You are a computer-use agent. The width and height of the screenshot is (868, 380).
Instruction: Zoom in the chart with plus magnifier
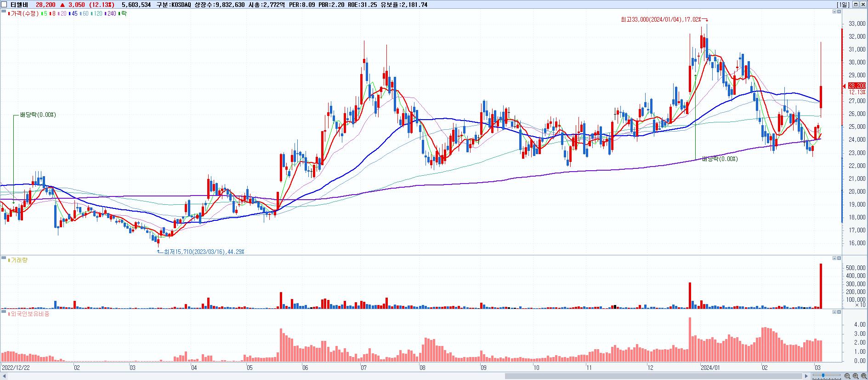tap(856, 376)
